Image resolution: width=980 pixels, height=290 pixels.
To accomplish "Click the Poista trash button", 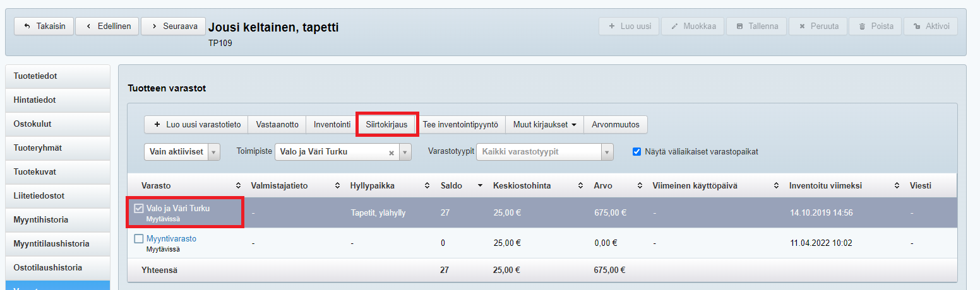I will tap(875, 26).
